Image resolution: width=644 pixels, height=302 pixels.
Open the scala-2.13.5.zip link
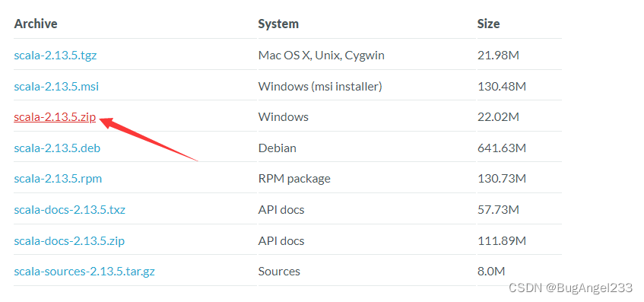[55, 117]
